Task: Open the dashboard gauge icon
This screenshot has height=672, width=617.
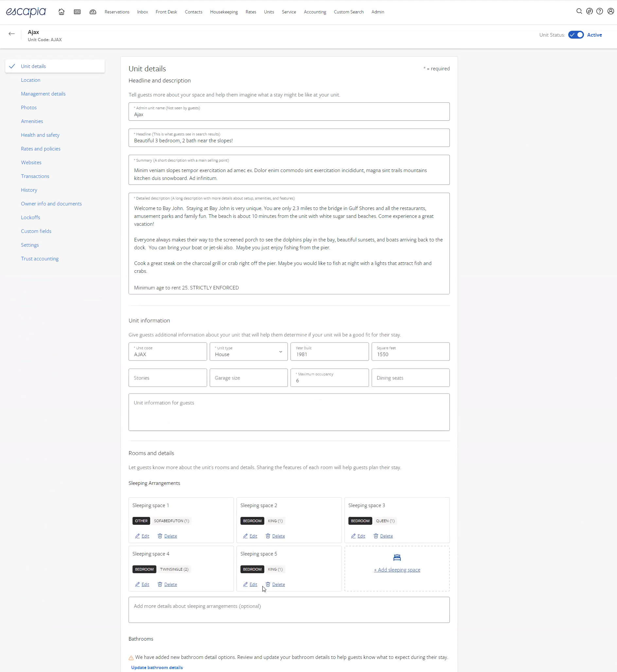Action: click(x=93, y=12)
